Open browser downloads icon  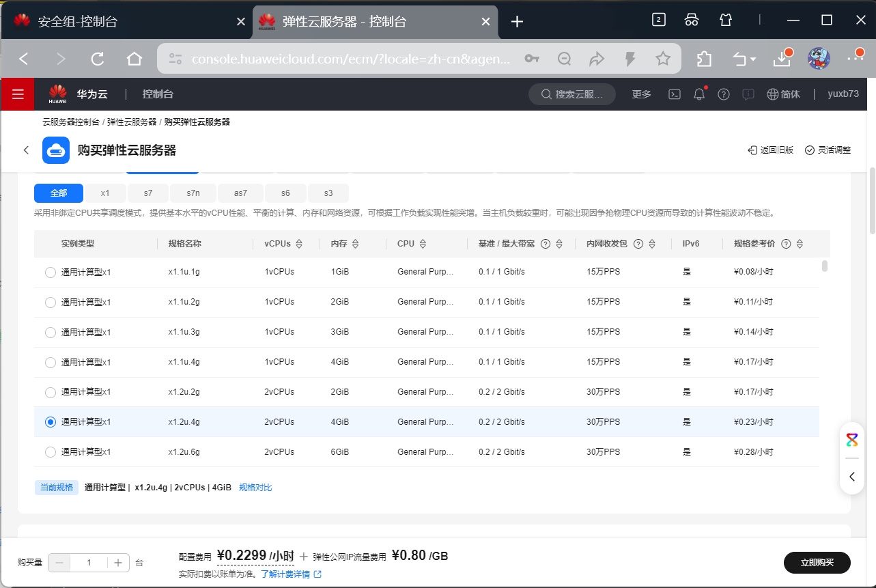coord(782,59)
